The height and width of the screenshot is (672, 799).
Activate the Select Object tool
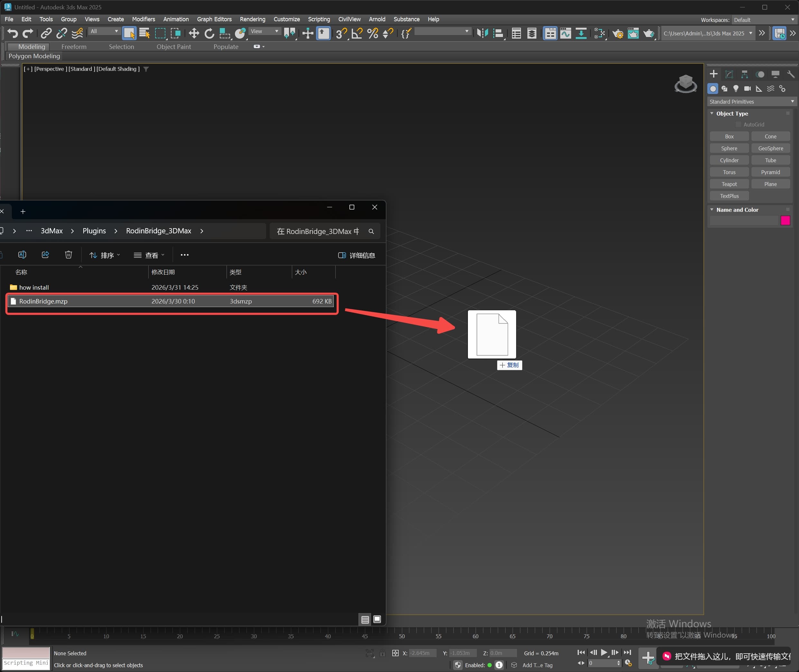click(x=129, y=33)
